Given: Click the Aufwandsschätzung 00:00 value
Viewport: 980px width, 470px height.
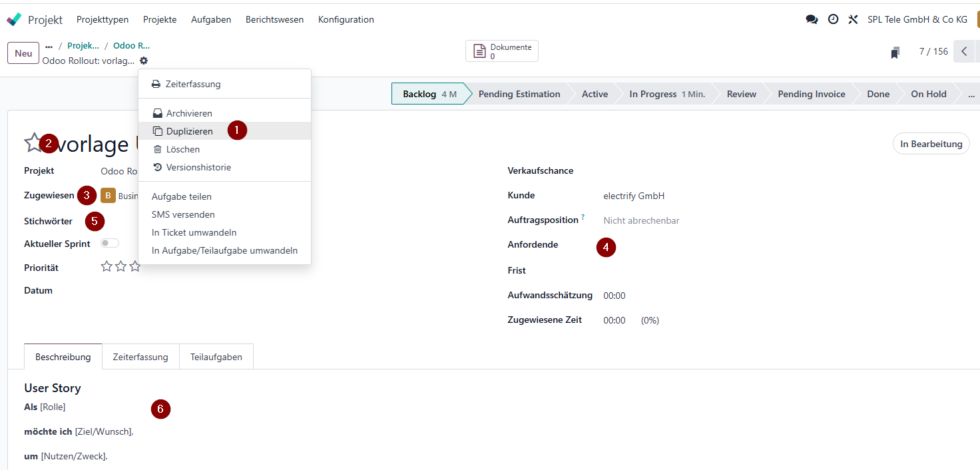Looking at the screenshot, I should point(614,296).
